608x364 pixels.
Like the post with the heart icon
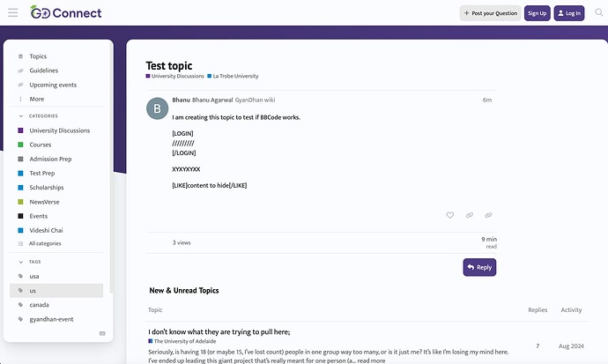point(449,215)
